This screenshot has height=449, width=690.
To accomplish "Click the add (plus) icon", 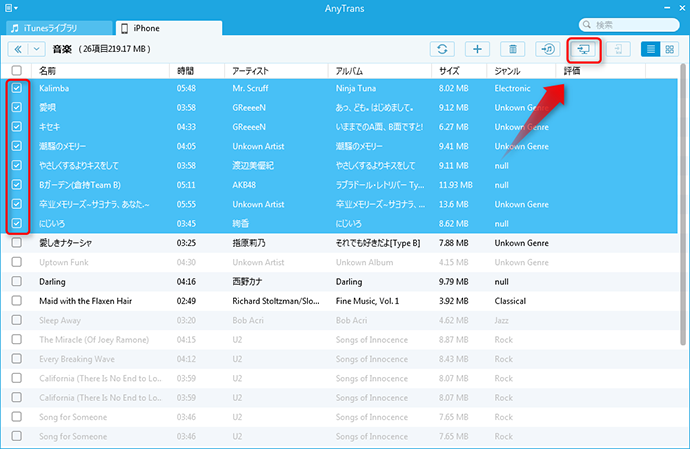I will point(477,49).
